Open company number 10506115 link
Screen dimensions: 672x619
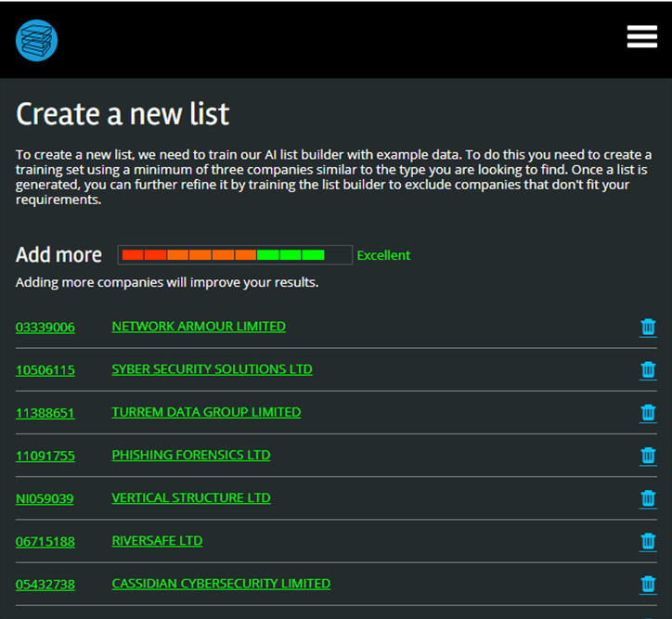point(45,370)
